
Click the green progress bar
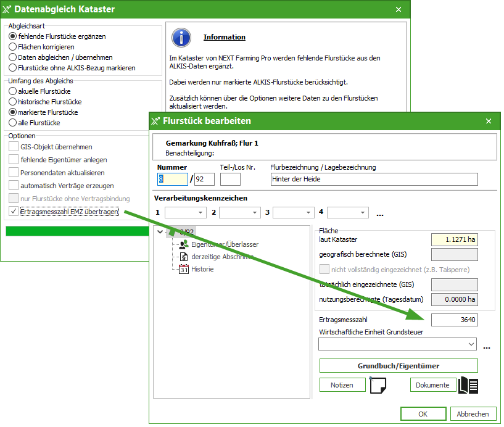click(x=77, y=231)
